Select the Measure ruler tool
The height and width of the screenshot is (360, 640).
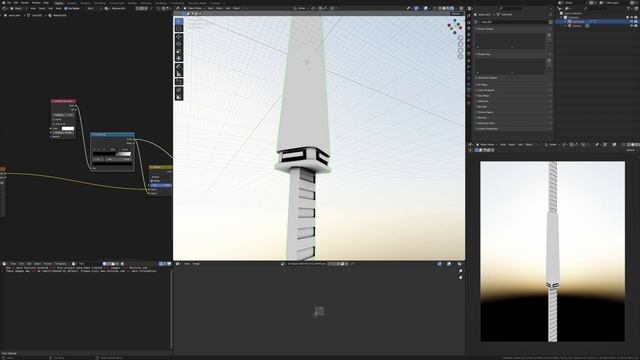coord(179,74)
